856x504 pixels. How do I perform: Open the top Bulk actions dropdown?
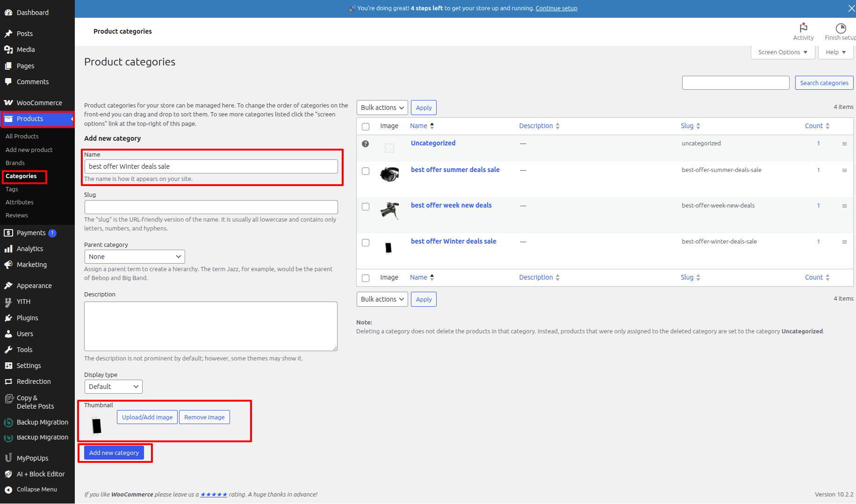tap(382, 108)
